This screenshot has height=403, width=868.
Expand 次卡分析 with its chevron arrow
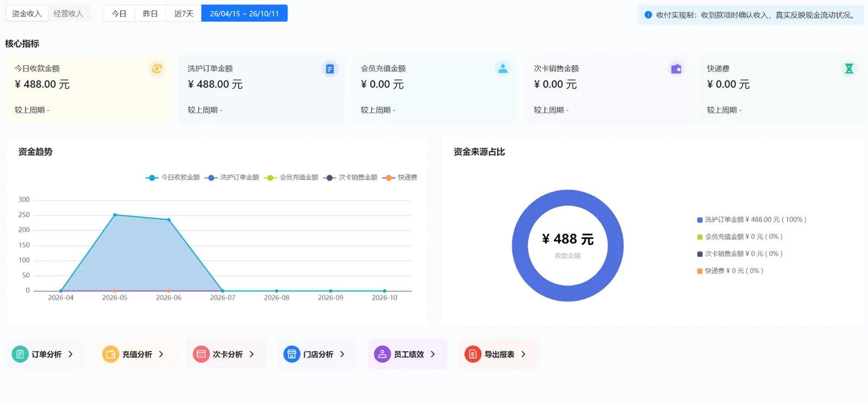(252, 354)
